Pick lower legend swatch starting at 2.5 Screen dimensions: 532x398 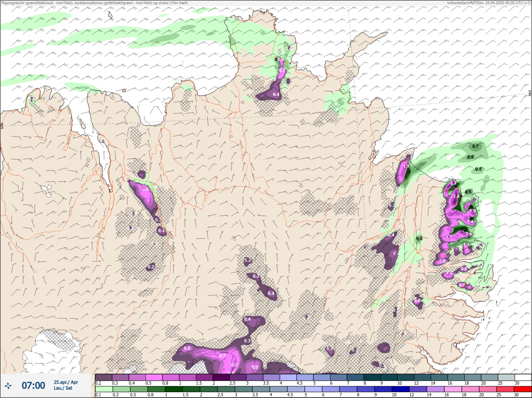pyautogui.click(x=226, y=389)
